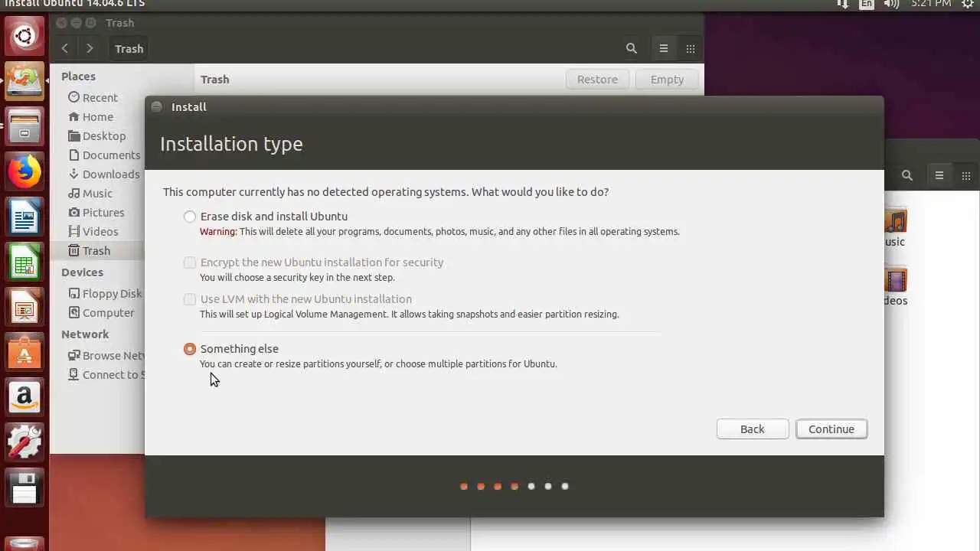
Task: Open the Videos folder in rear window
Action: [x=895, y=286]
